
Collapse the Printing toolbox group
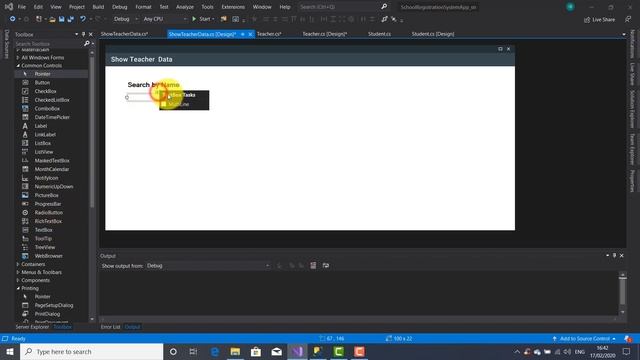[18, 288]
